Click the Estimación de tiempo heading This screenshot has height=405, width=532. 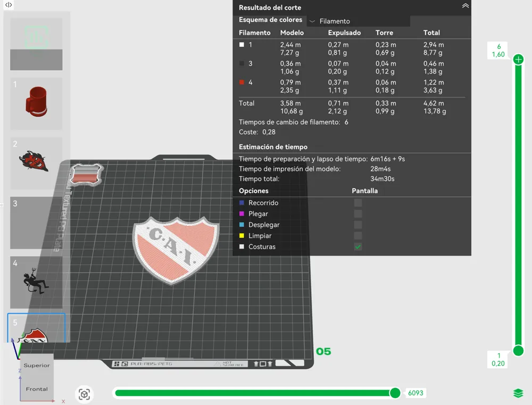click(273, 147)
